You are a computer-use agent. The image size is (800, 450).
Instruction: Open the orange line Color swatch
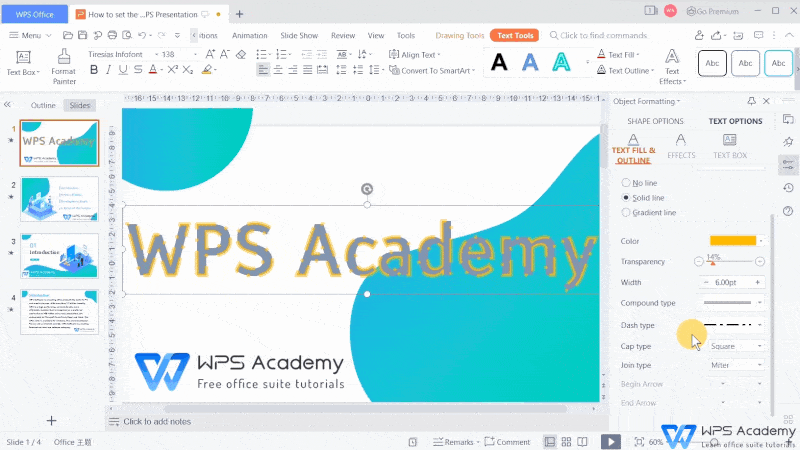733,241
